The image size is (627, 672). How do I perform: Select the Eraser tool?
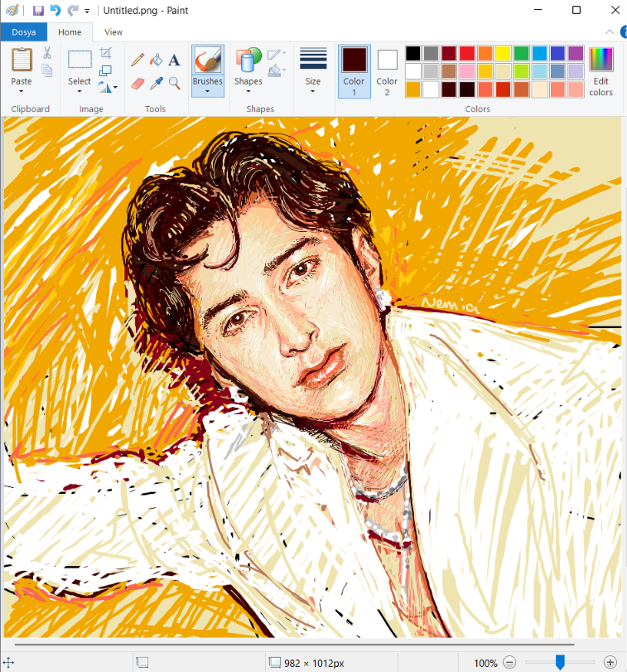pyautogui.click(x=137, y=83)
